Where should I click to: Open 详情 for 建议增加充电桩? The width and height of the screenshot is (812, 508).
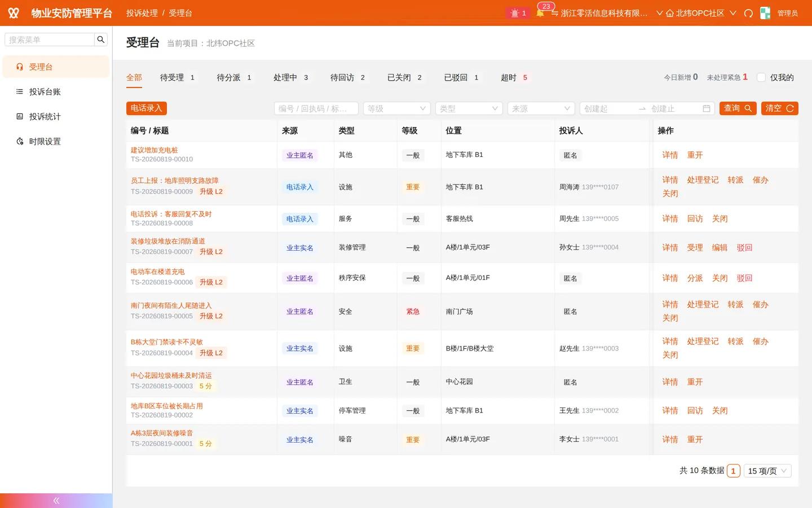(670, 155)
